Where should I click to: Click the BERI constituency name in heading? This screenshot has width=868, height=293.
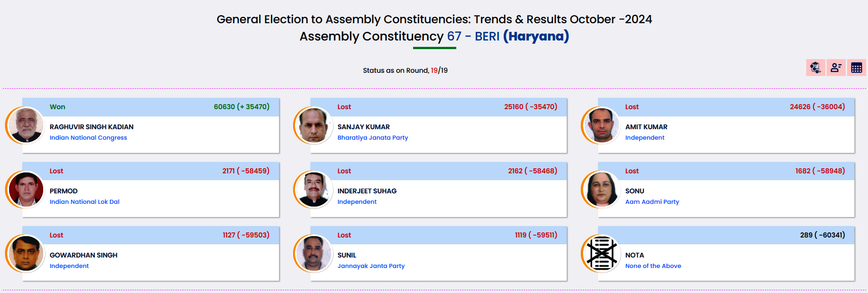487,36
